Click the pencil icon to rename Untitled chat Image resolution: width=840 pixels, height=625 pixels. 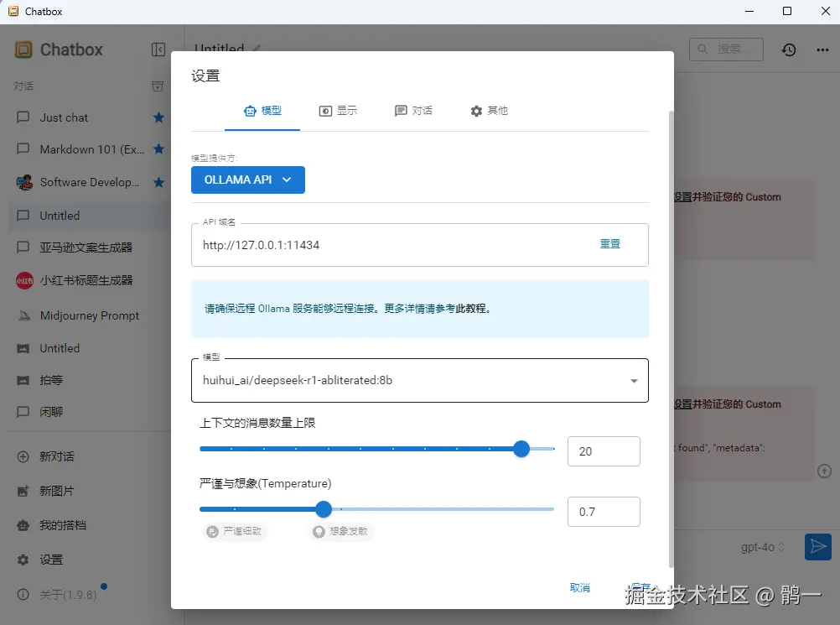[x=256, y=49]
